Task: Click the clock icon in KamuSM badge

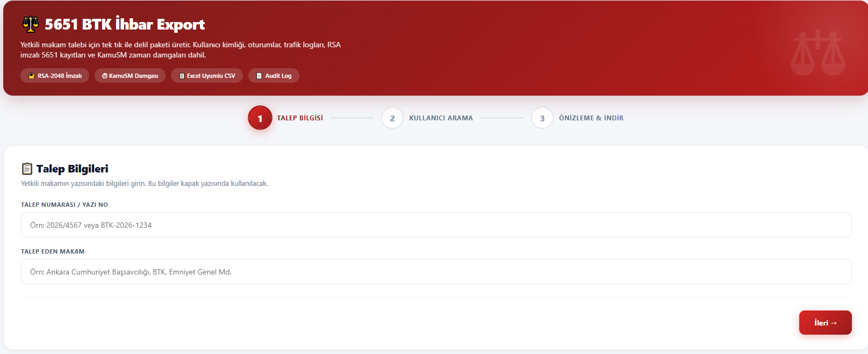Action: tap(105, 76)
